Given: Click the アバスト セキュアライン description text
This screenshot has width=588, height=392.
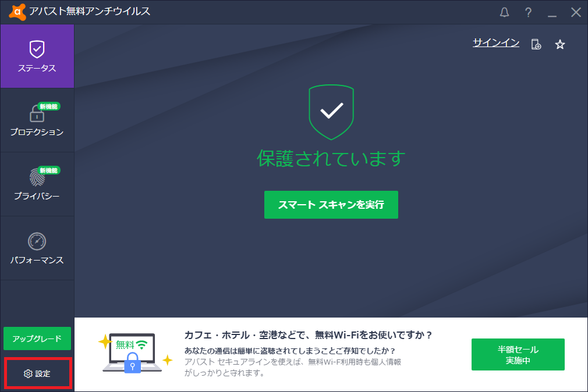Looking at the screenshot, I should point(293,367).
